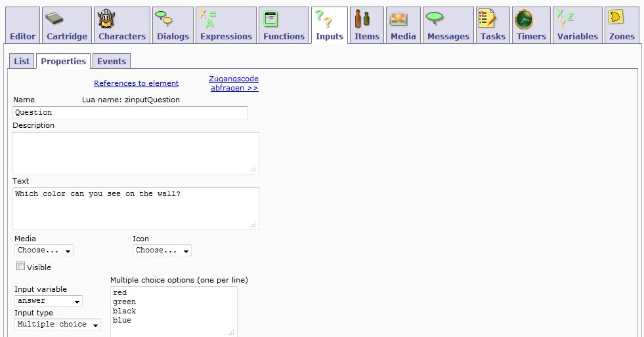The width and height of the screenshot is (644, 337).
Task: Toggle the Visible checkbox
Action: 21,266
